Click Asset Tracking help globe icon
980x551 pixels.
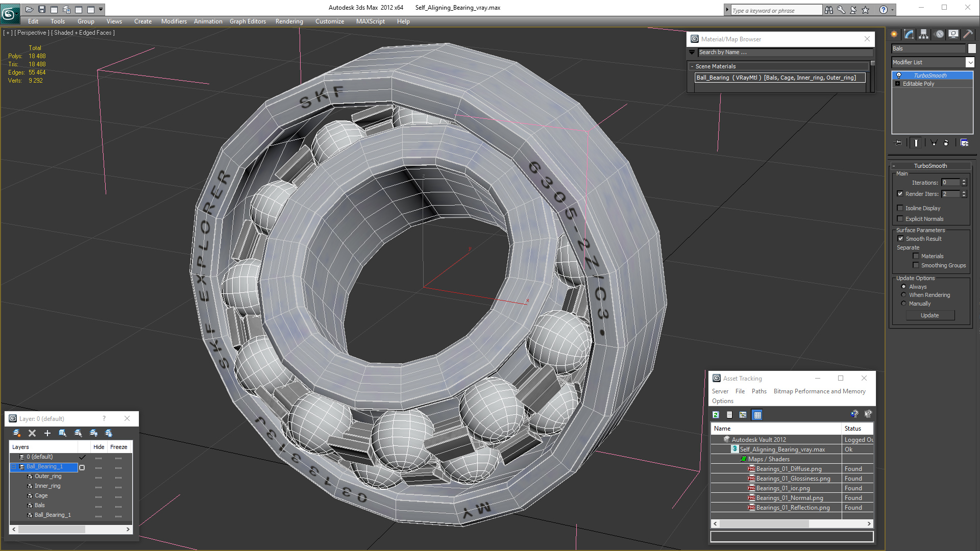(x=854, y=414)
